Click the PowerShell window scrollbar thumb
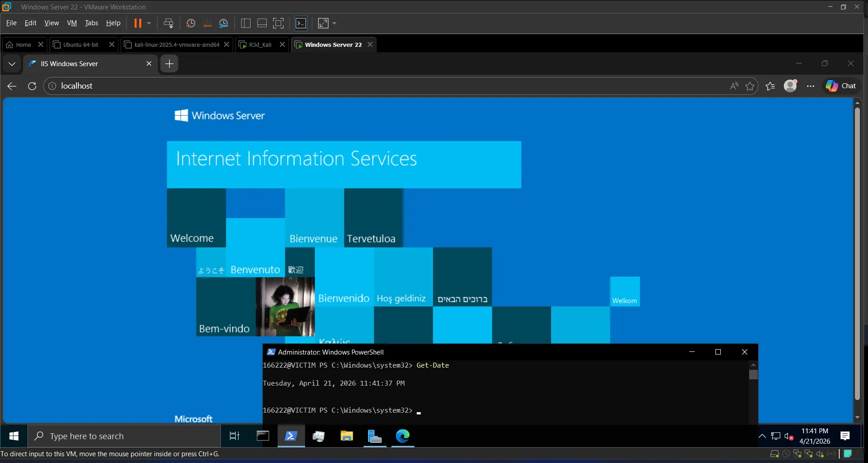 pos(753,374)
